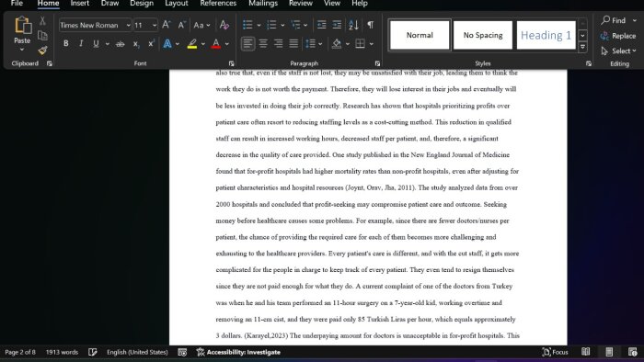Apply the No Spacing style

click(483, 35)
